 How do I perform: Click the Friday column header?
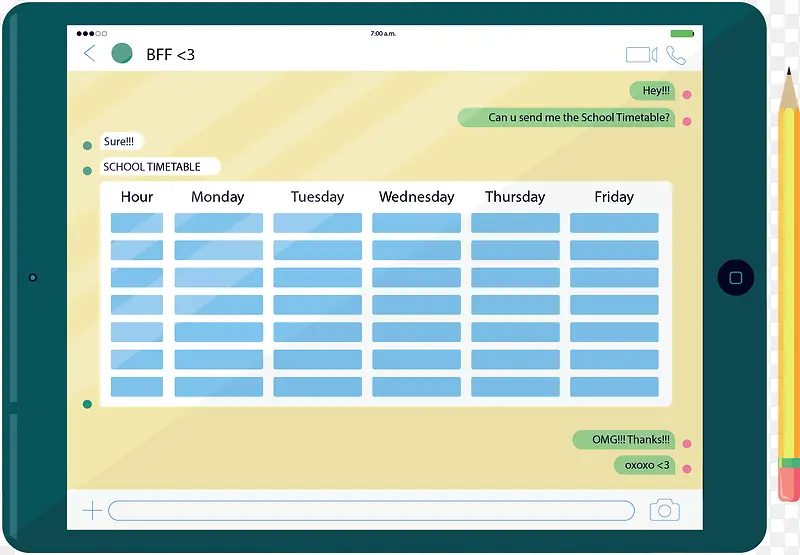614,197
